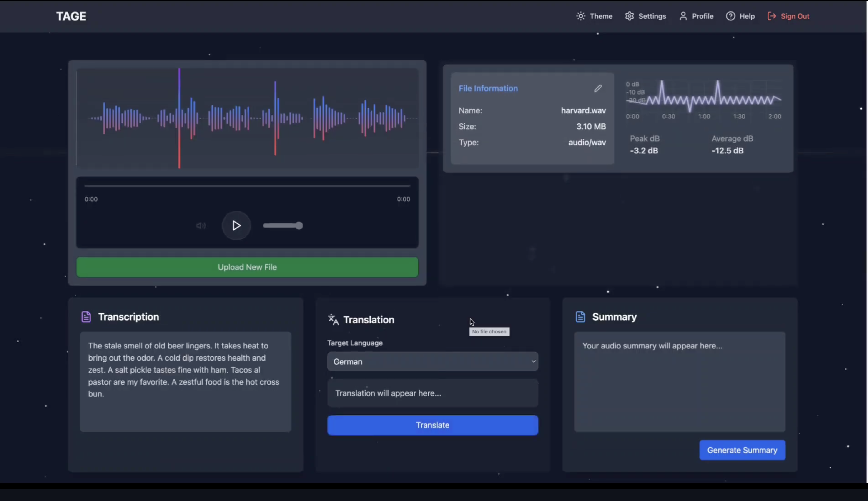The width and height of the screenshot is (868, 501).
Task: Click the TAGE logo in header
Action: click(x=71, y=16)
